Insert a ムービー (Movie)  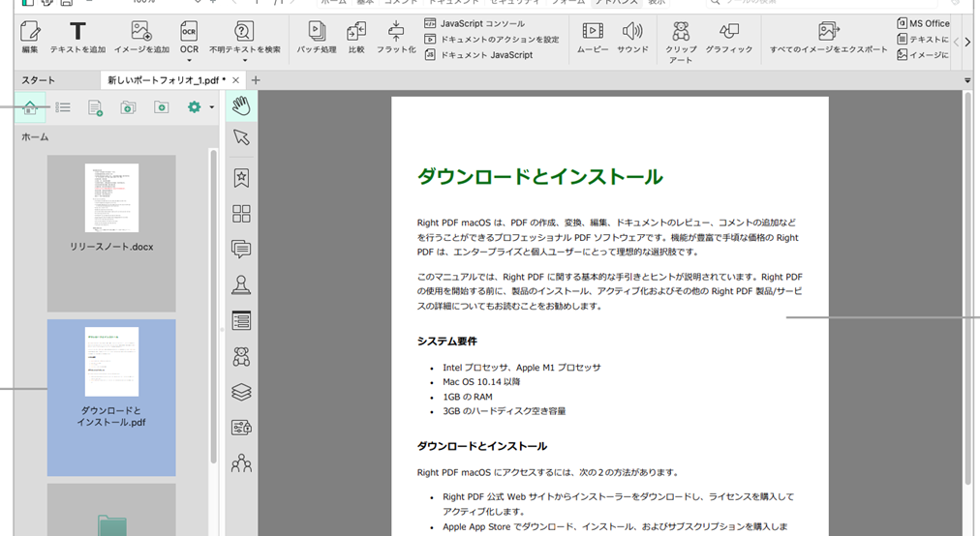point(593,37)
